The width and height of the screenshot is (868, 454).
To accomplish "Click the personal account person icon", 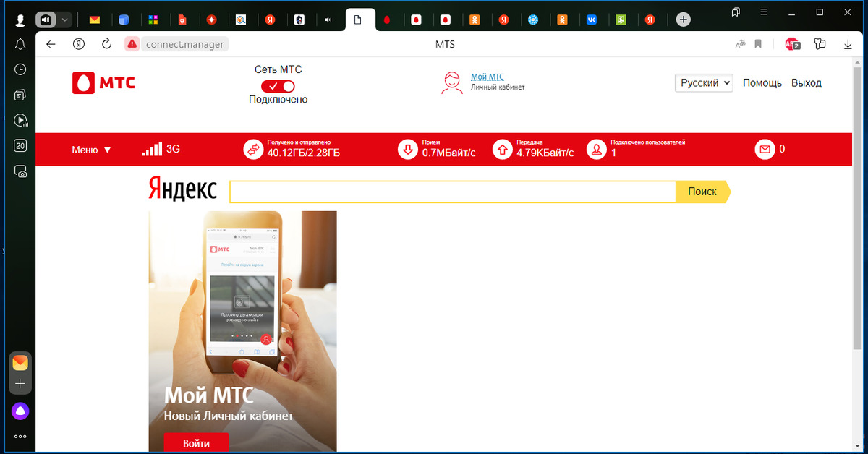I will pyautogui.click(x=452, y=82).
